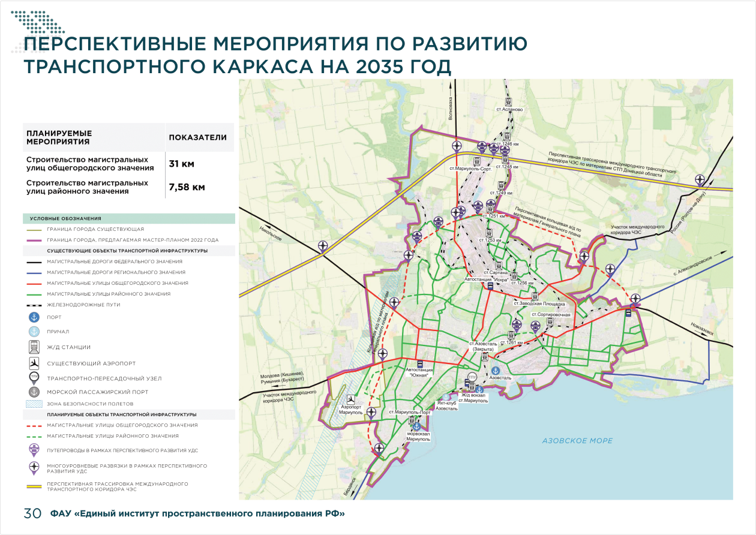Click the 7,58 км indicator value

(x=187, y=187)
